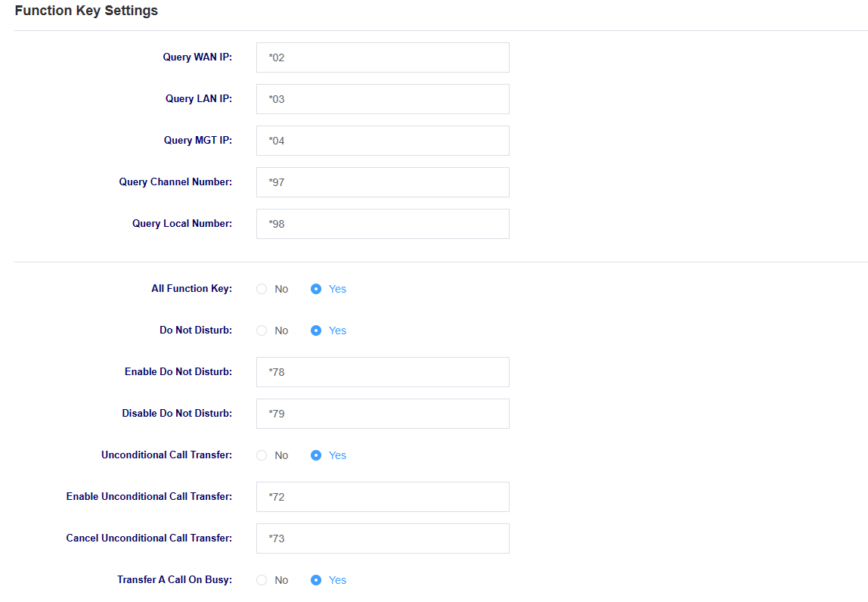Choose No for Unconditional Call Transfer
Image resolution: width=868 pixels, height=602 pixels.
(262, 455)
